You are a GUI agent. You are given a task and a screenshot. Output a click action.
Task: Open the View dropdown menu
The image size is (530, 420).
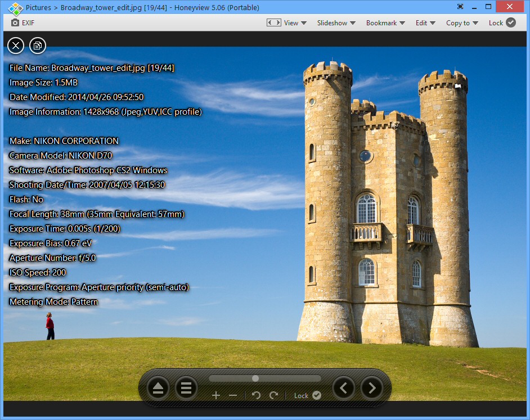[295, 22]
